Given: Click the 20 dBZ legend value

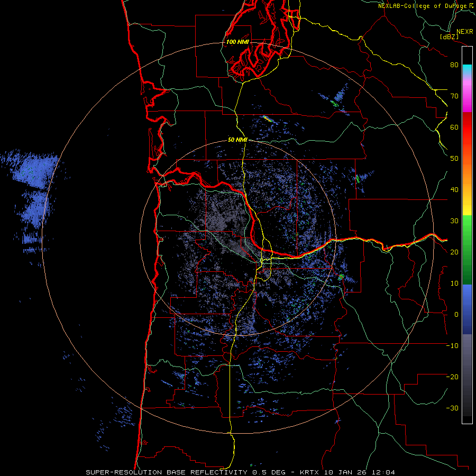Looking at the screenshot, I should pos(454,252).
